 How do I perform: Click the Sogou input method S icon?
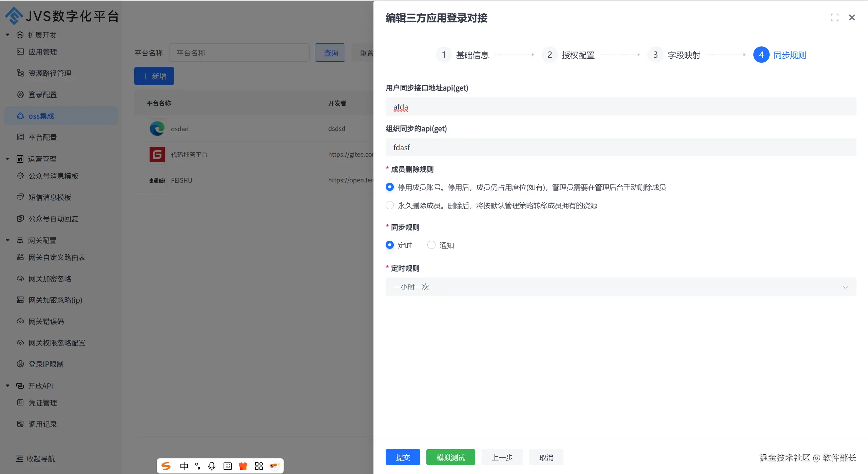[x=166, y=466]
